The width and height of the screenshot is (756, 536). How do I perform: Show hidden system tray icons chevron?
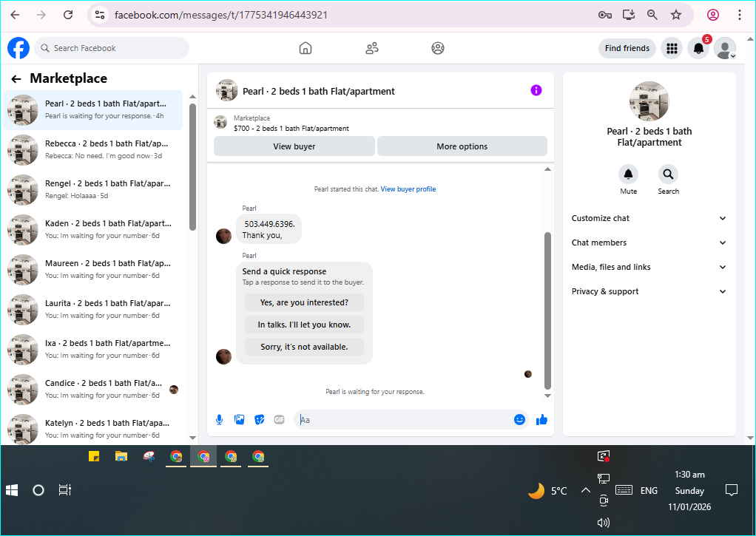point(585,490)
